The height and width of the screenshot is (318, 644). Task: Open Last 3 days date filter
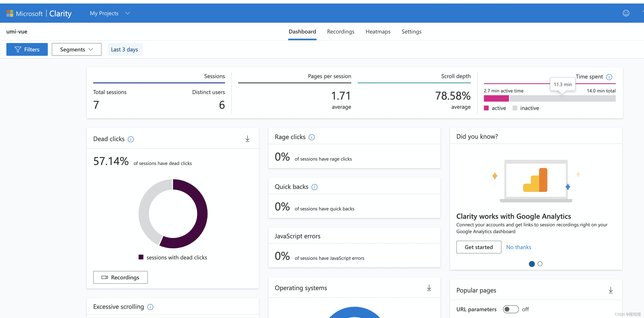click(124, 50)
